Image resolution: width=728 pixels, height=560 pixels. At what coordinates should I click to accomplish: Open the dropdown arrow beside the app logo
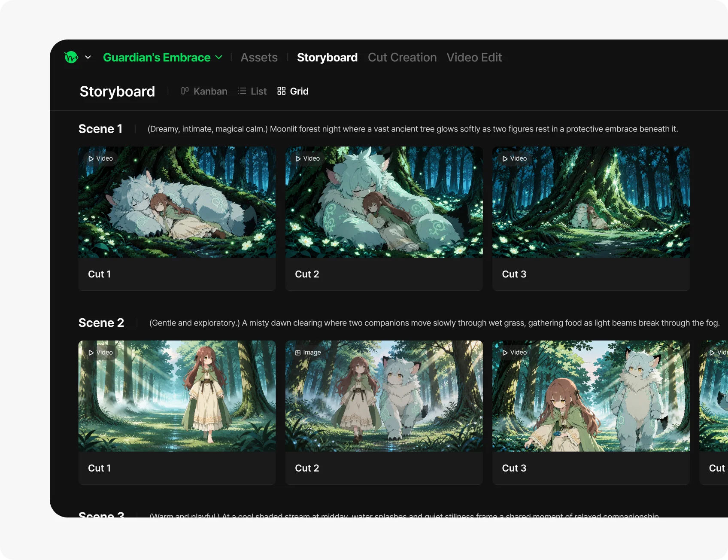click(88, 57)
